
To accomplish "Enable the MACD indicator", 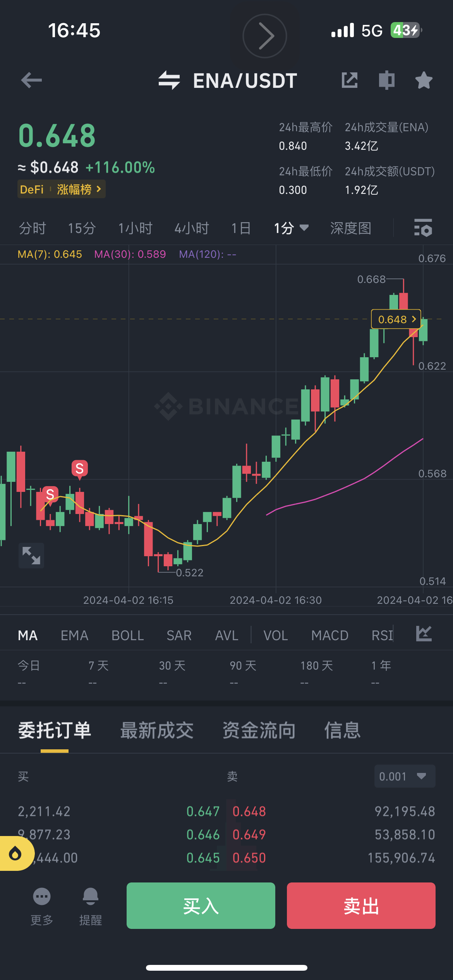I will (330, 636).
